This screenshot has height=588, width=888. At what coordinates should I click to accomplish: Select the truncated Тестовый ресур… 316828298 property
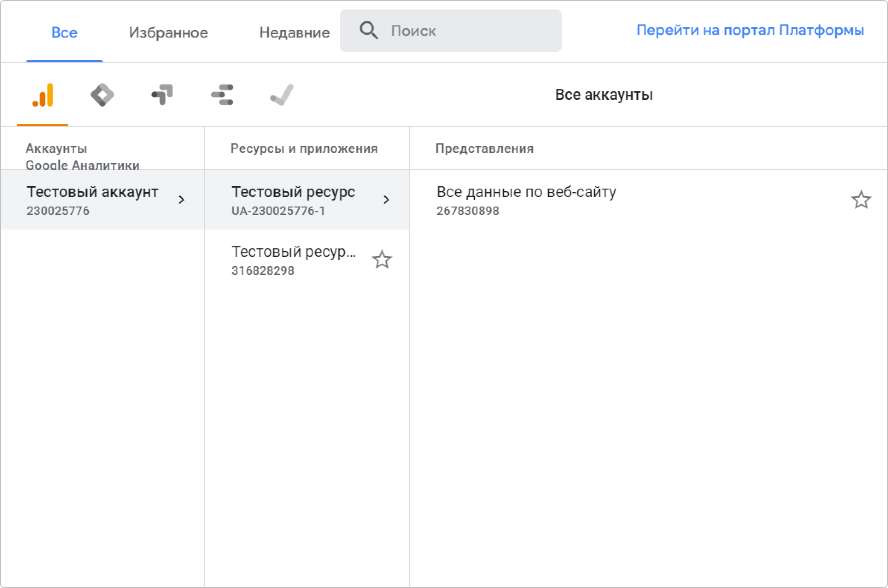click(293, 259)
